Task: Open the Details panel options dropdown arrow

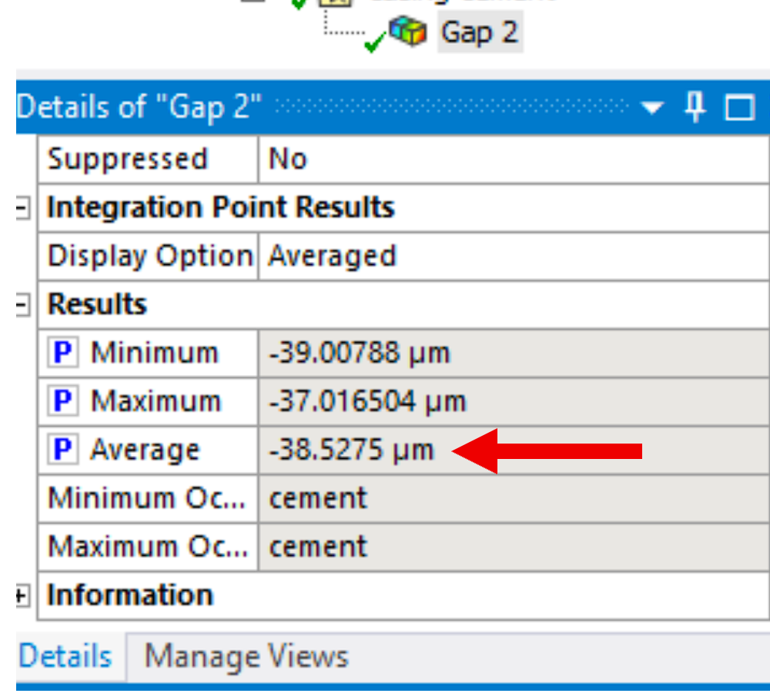Action: [x=652, y=109]
